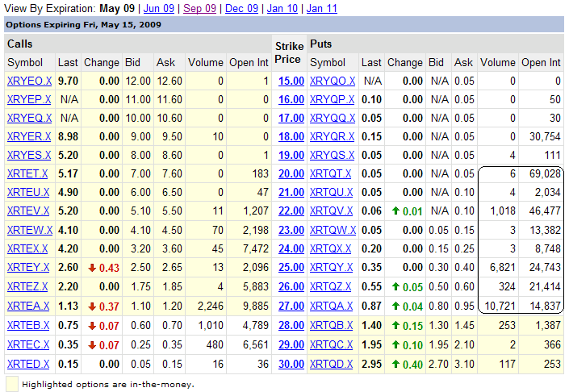This screenshot has height=392, width=569.
Task: Open strike price 25.00 link
Action: coord(291,267)
